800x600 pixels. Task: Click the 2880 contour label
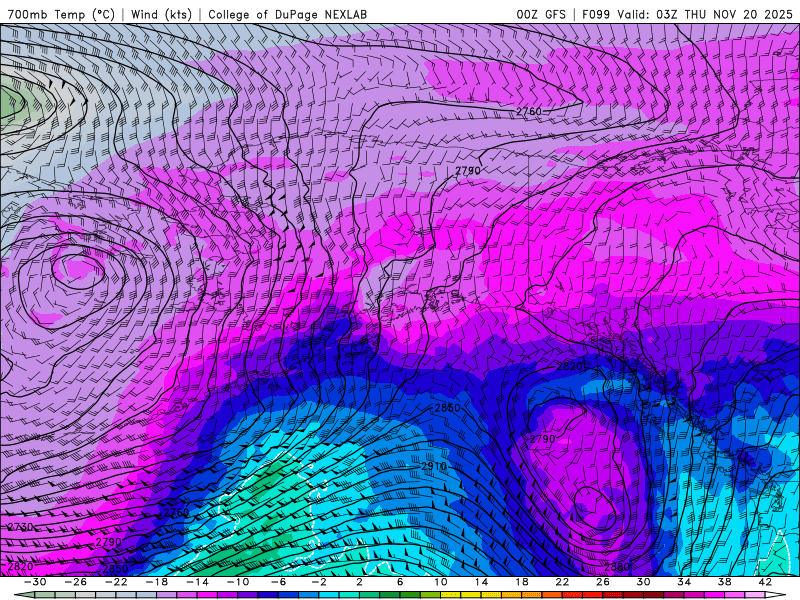pos(617,567)
